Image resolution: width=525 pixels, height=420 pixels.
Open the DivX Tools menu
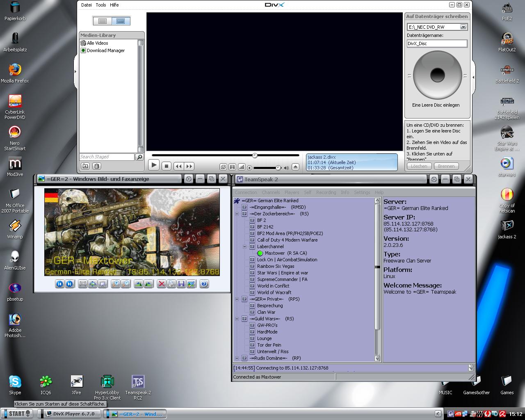(x=101, y=5)
